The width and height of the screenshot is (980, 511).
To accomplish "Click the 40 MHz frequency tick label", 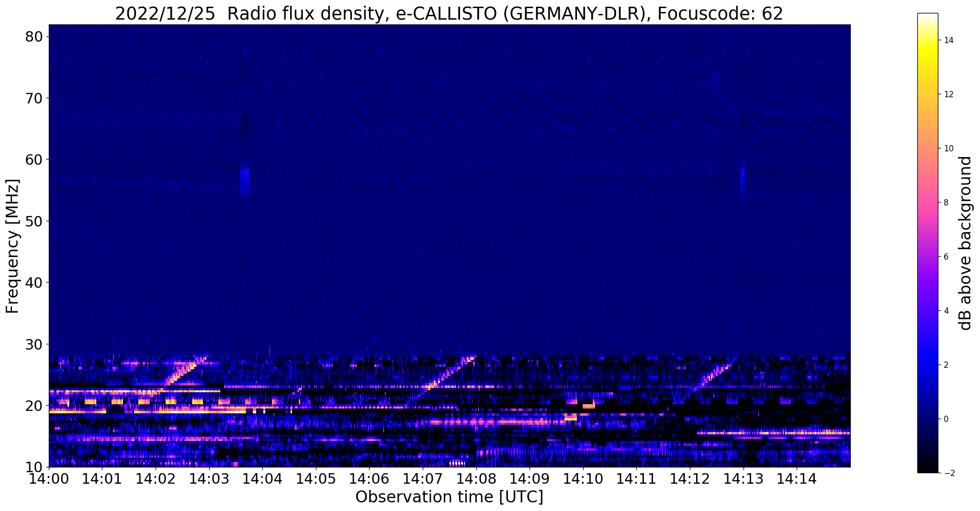I will (x=34, y=283).
